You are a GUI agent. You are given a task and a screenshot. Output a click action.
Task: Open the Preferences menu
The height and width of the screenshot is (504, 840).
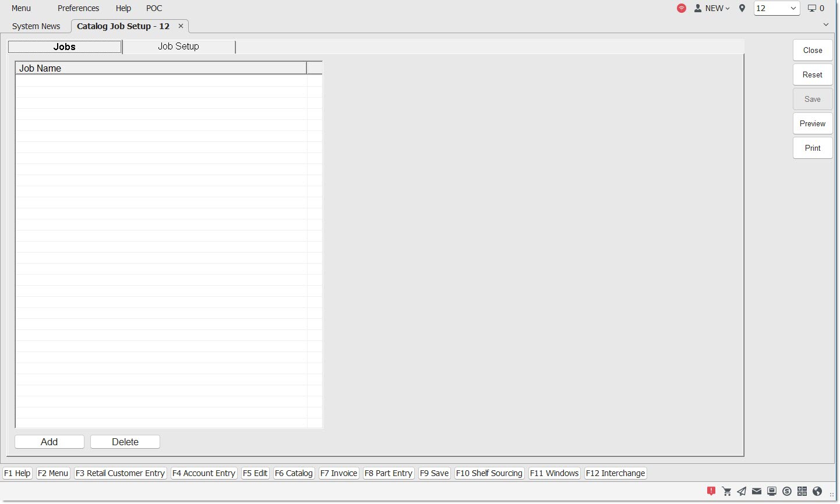pos(78,8)
